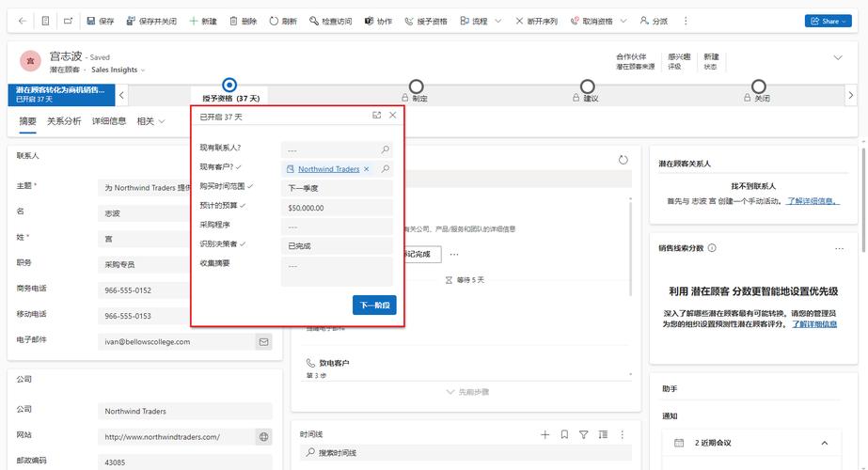The width and height of the screenshot is (868, 470).
Task: Click the timeline bookmark icon
Action: (x=564, y=434)
